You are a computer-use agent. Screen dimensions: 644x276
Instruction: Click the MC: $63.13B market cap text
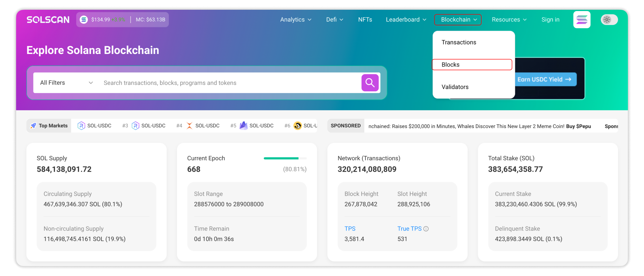151,20
